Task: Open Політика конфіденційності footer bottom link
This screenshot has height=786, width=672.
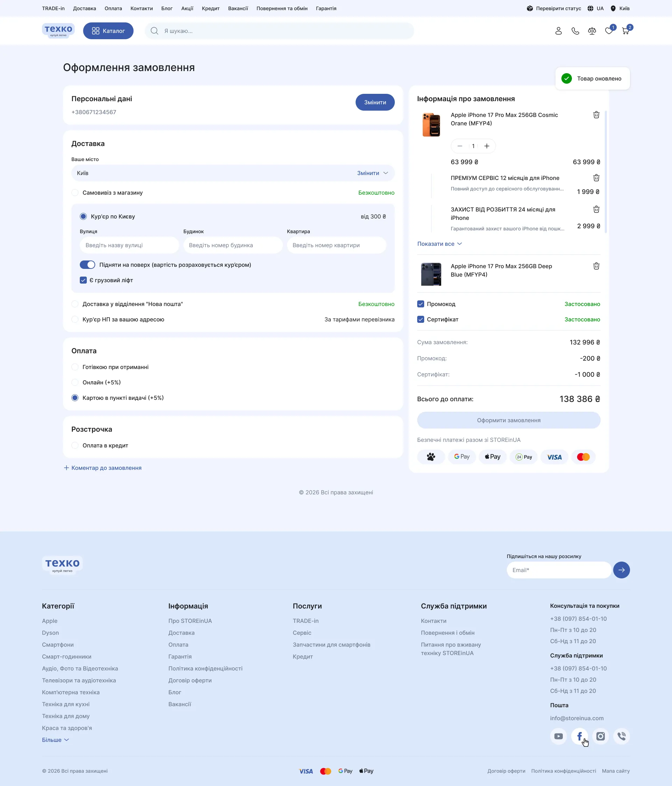Action: click(563, 771)
